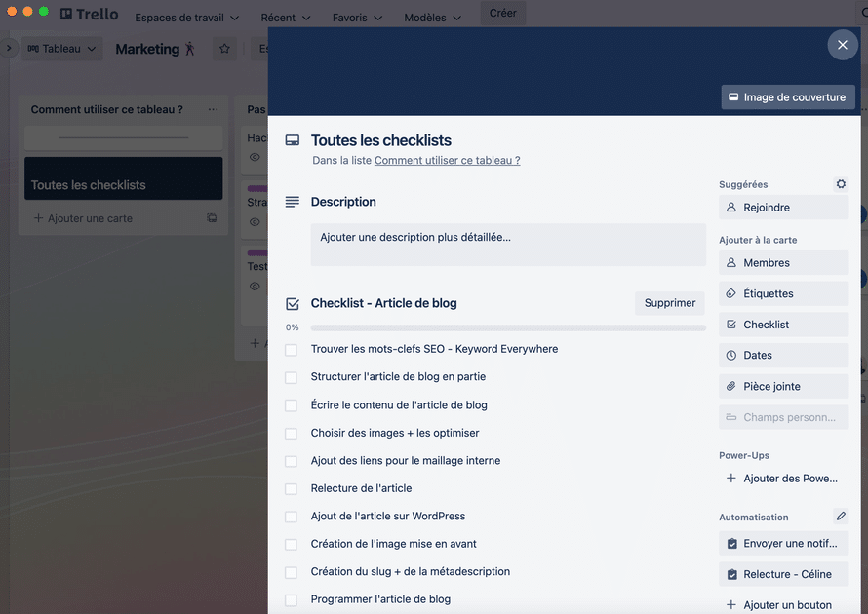868x614 pixels.
Task: Click the Checklist - Article de blog title
Action: coord(383,303)
